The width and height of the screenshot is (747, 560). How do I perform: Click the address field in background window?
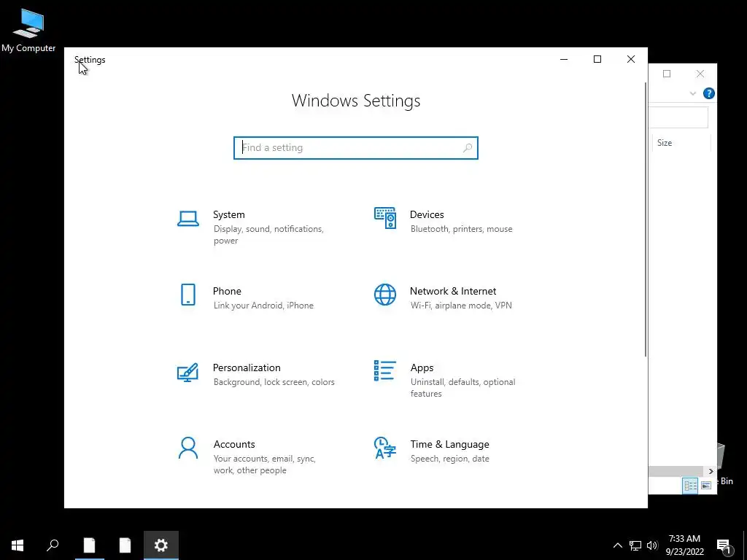[678, 117]
